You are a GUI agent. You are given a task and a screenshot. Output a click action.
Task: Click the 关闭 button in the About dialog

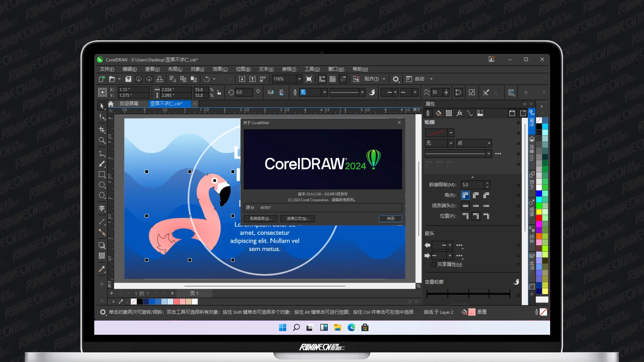click(x=390, y=218)
